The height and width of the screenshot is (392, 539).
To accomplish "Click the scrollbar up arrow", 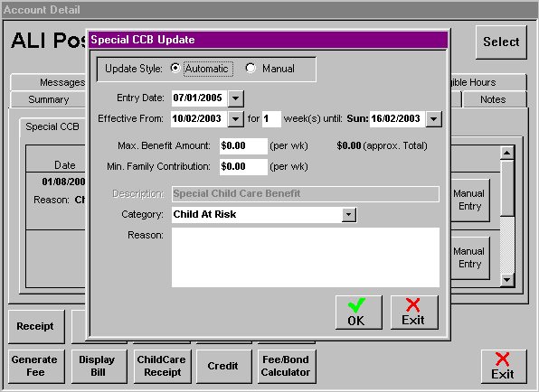I will pyautogui.click(x=507, y=153).
